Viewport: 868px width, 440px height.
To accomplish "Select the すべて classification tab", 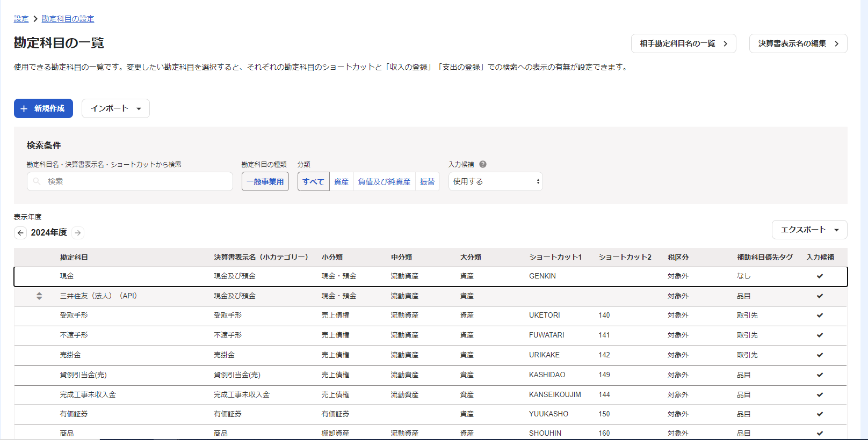I will click(x=313, y=181).
